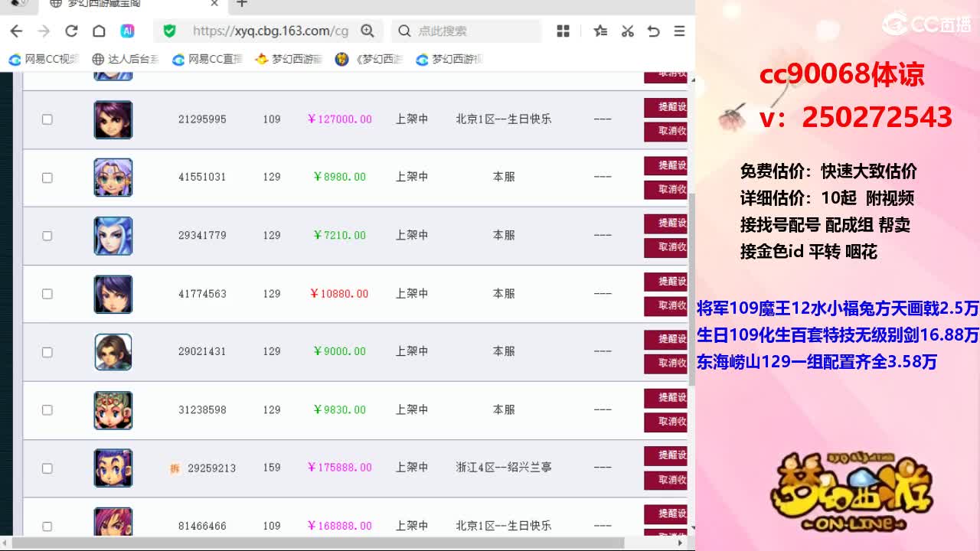Tick checkbox for item 29341779

pyautogui.click(x=47, y=236)
